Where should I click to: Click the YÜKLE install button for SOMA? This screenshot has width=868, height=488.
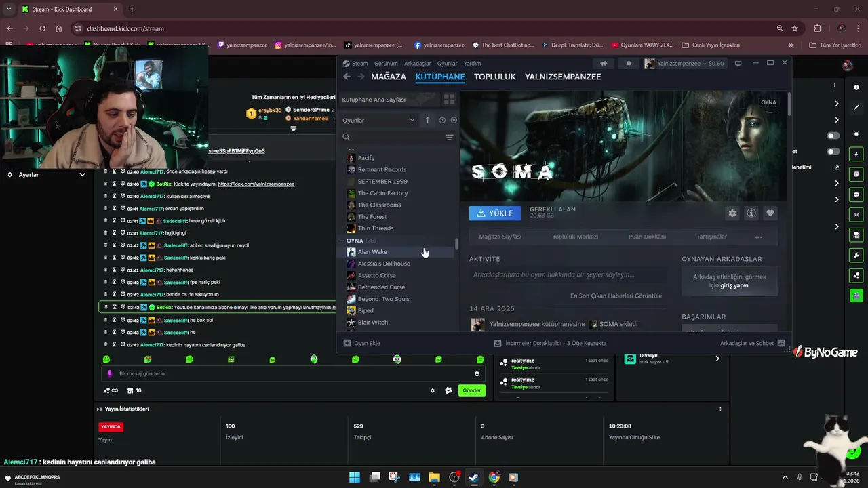pyautogui.click(x=495, y=213)
